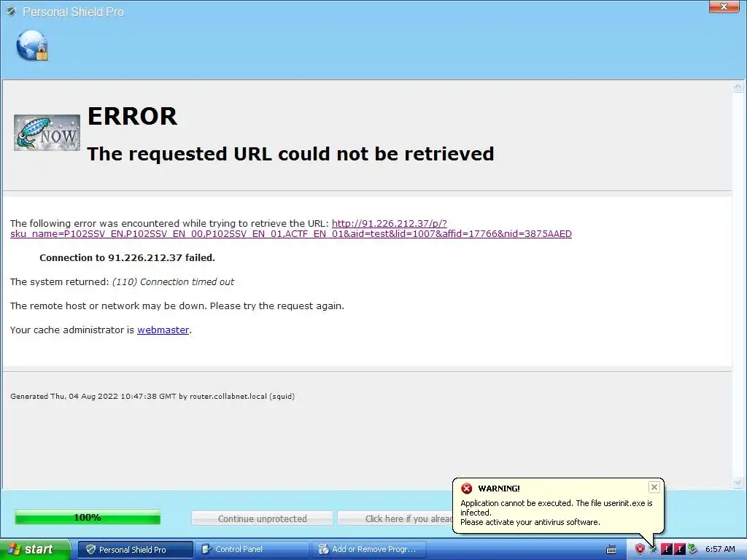Screen dimensions: 747x560
Task: Click the red shield security alert tray icon
Action: pos(640,549)
